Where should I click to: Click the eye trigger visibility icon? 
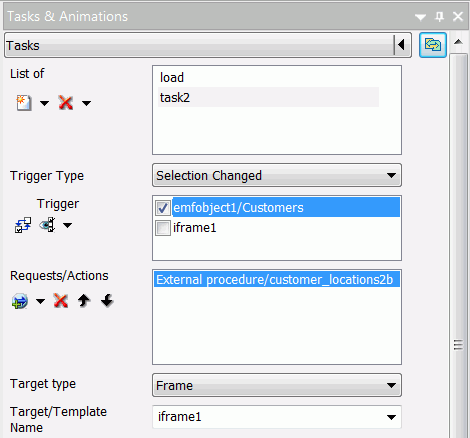pyautogui.click(x=47, y=225)
